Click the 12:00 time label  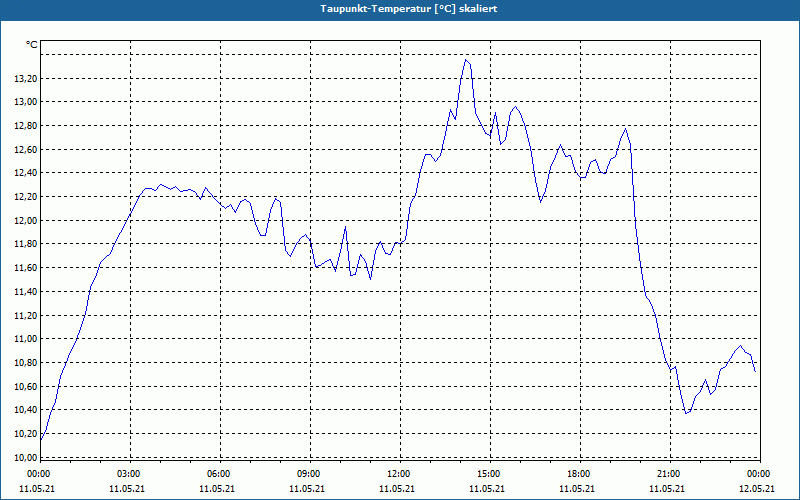click(x=399, y=474)
